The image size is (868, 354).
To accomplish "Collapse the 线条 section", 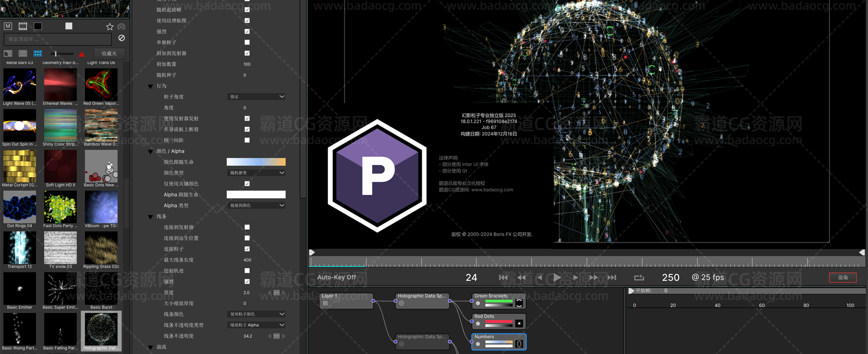I will click(x=151, y=217).
